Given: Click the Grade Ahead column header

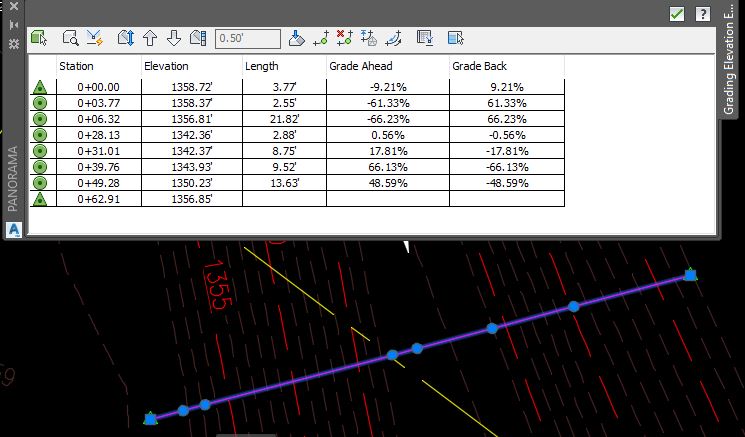Looking at the screenshot, I should pyautogui.click(x=388, y=66).
